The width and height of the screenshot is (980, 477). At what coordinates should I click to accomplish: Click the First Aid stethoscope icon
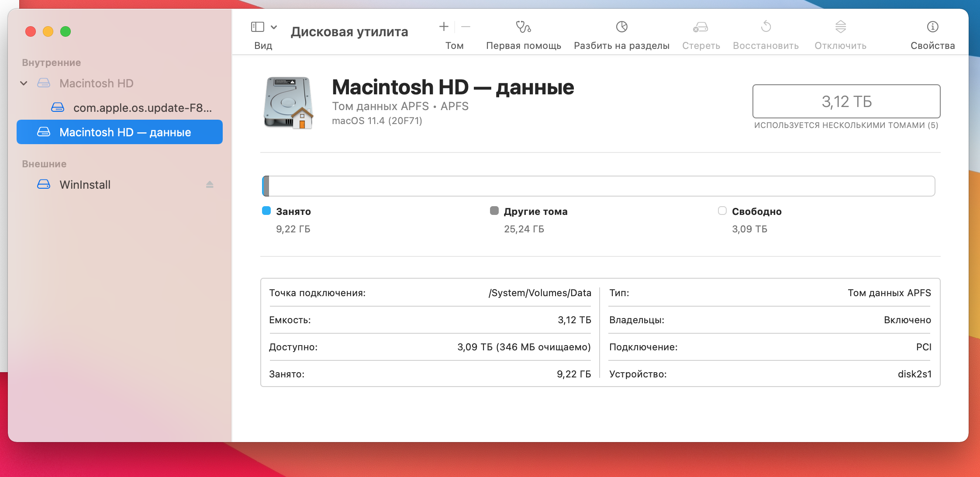pyautogui.click(x=523, y=27)
